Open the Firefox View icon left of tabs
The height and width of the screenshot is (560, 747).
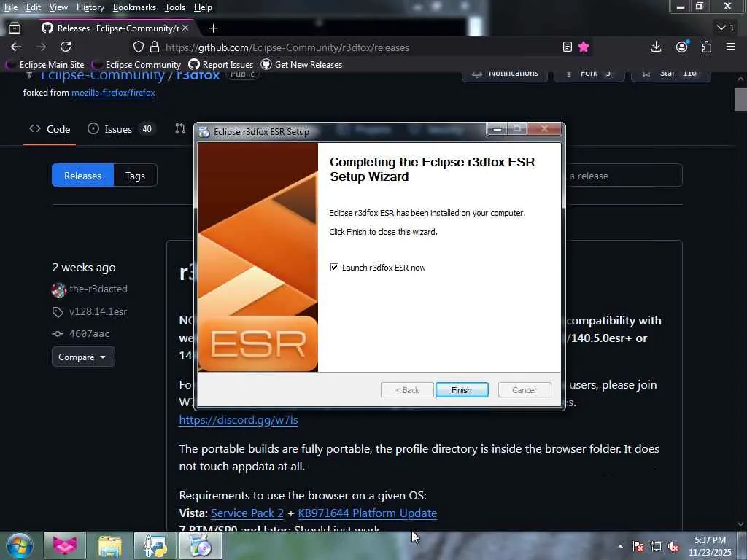[15, 28]
